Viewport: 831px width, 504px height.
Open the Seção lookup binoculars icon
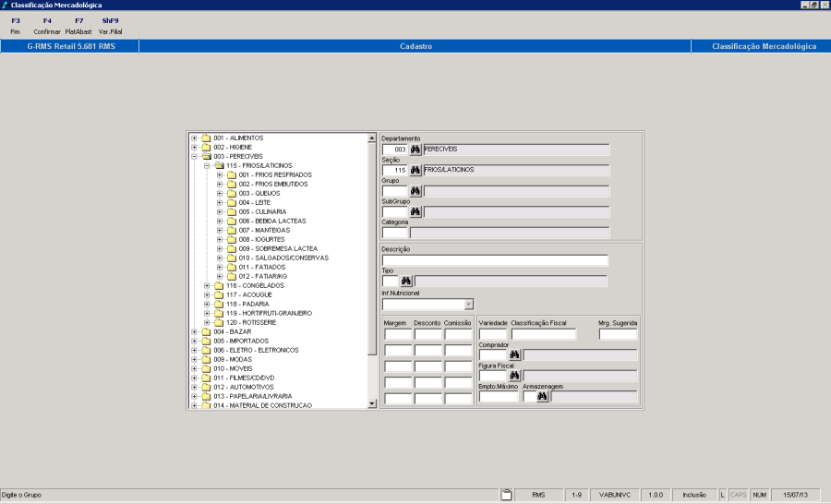point(415,170)
